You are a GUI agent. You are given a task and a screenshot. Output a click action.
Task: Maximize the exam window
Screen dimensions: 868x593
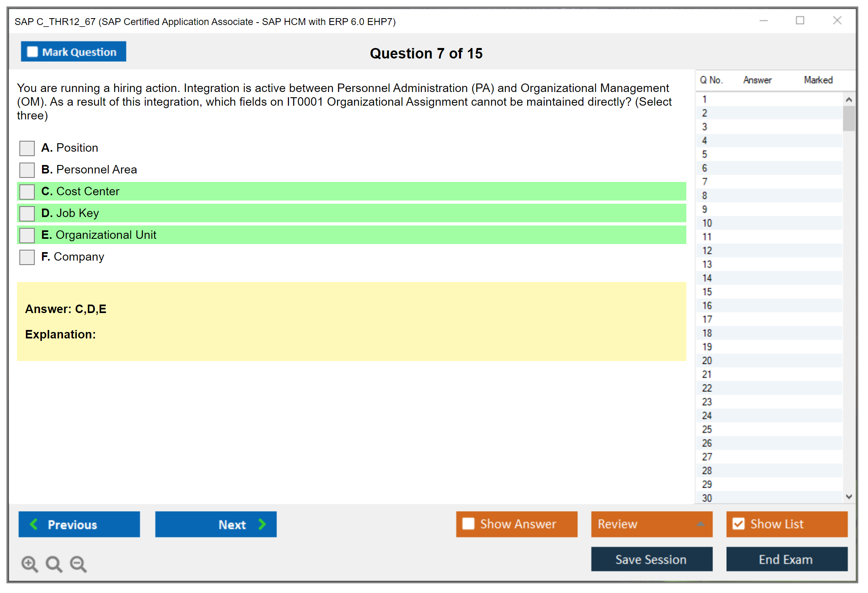(x=800, y=21)
